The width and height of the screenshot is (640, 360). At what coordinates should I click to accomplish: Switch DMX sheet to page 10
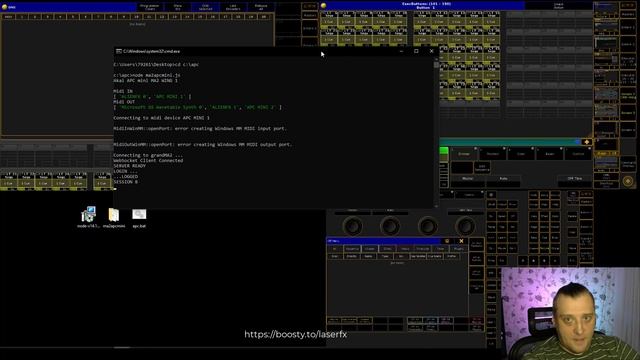click(136, 17)
